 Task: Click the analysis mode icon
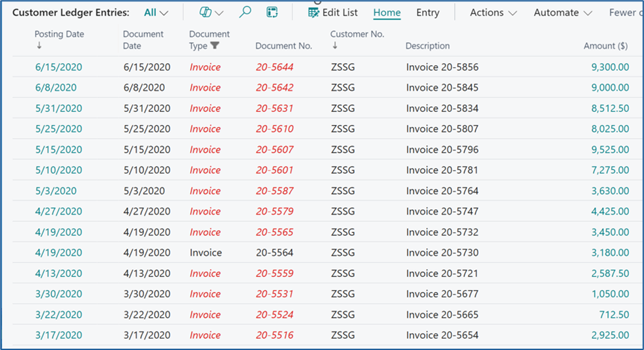click(x=272, y=12)
